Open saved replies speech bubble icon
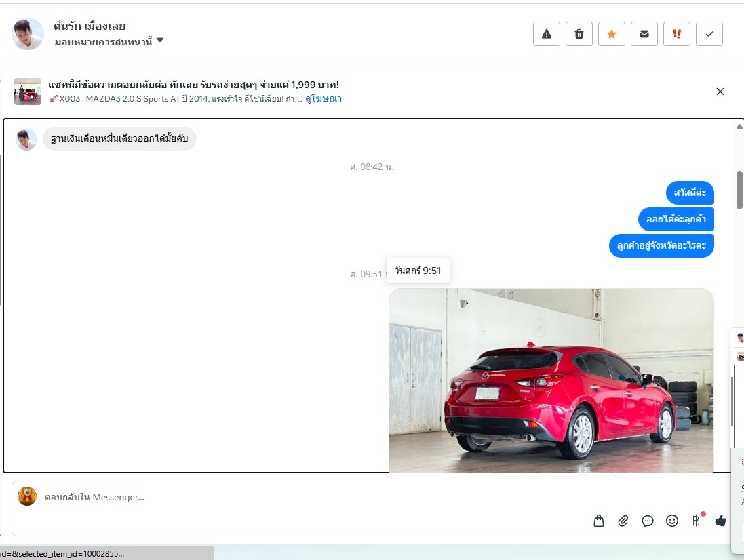The image size is (744, 560). tap(648, 521)
